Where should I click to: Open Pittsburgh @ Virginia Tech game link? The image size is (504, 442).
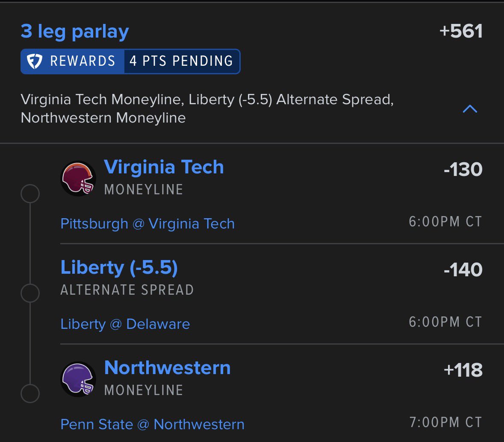[x=147, y=224]
